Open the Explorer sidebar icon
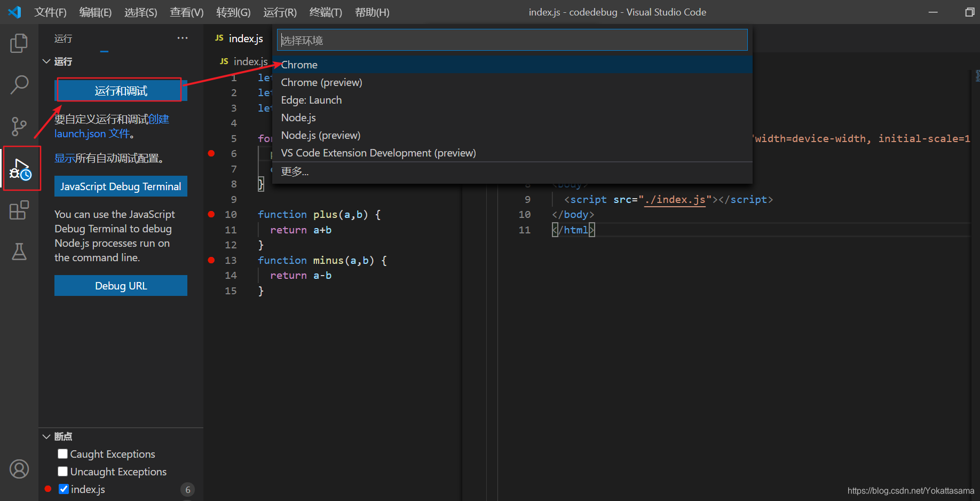This screenshot has height=501, width=980. click(19, 43)
